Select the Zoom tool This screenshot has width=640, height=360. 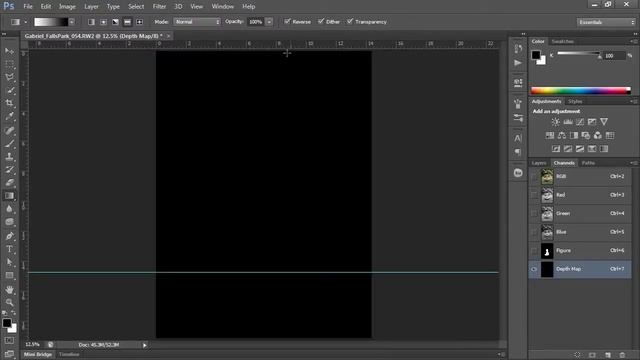click(x=9, y=302)
